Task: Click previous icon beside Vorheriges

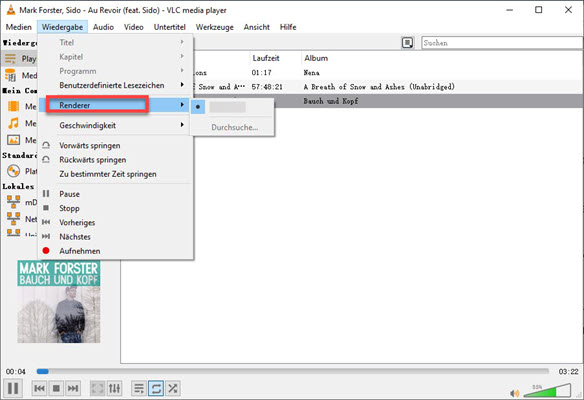Action: 46,222
